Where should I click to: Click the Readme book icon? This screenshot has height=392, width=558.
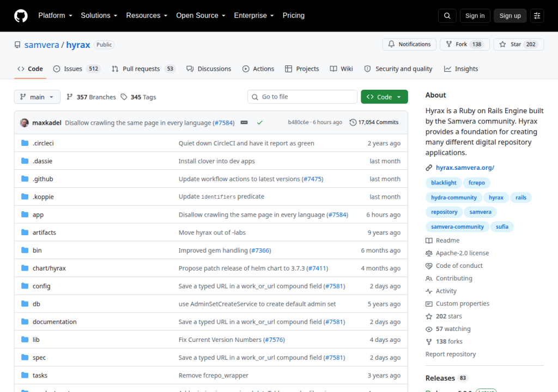coord(429,241)
